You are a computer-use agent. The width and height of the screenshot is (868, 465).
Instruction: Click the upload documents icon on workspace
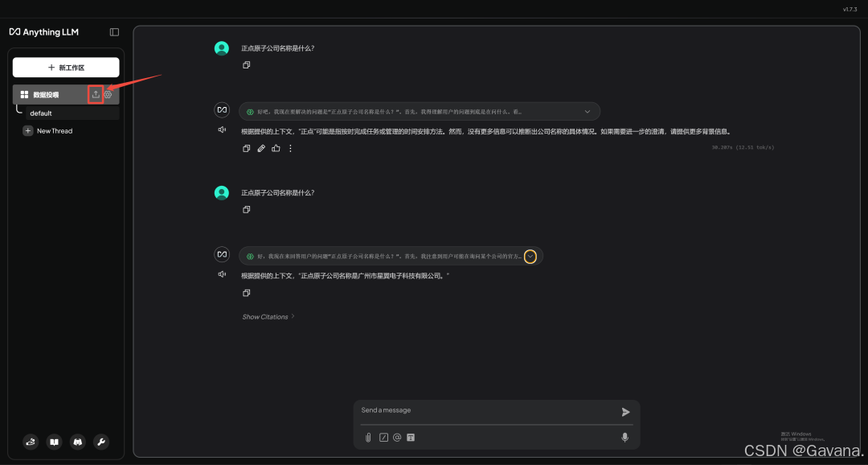[96, 94]
